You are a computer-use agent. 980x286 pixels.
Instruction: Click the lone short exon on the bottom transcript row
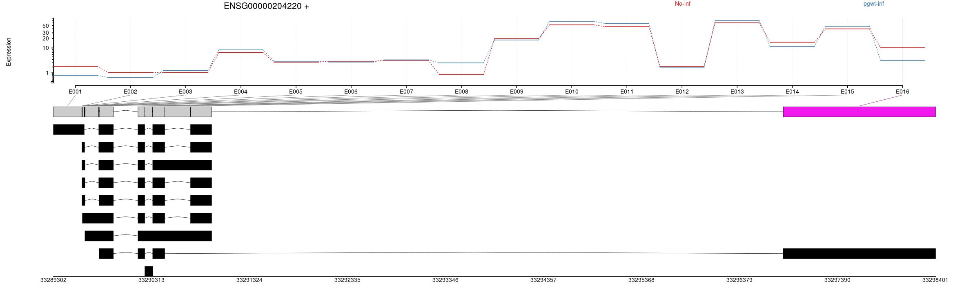tap(149, 271)
